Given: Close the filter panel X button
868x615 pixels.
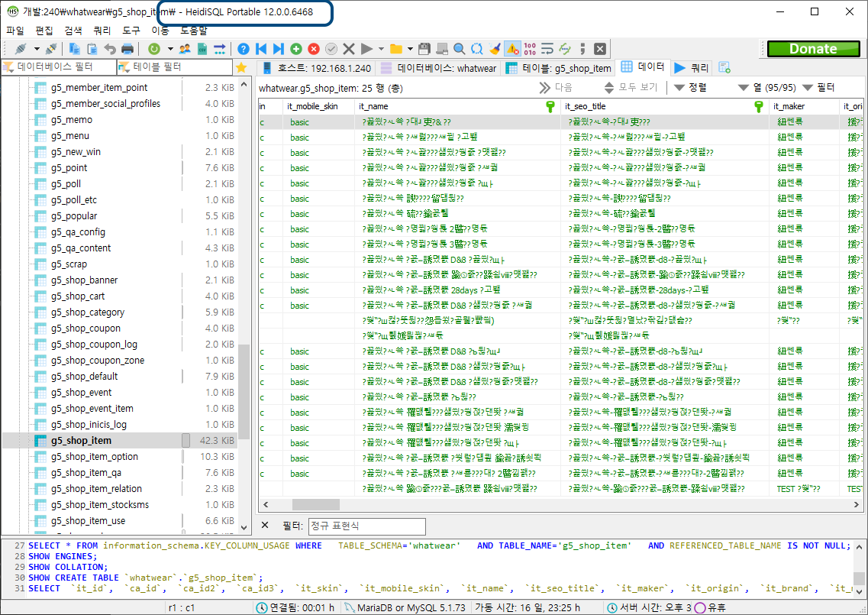Looking at the screenshot, I should pyautogui.click(x=265, y=526).
